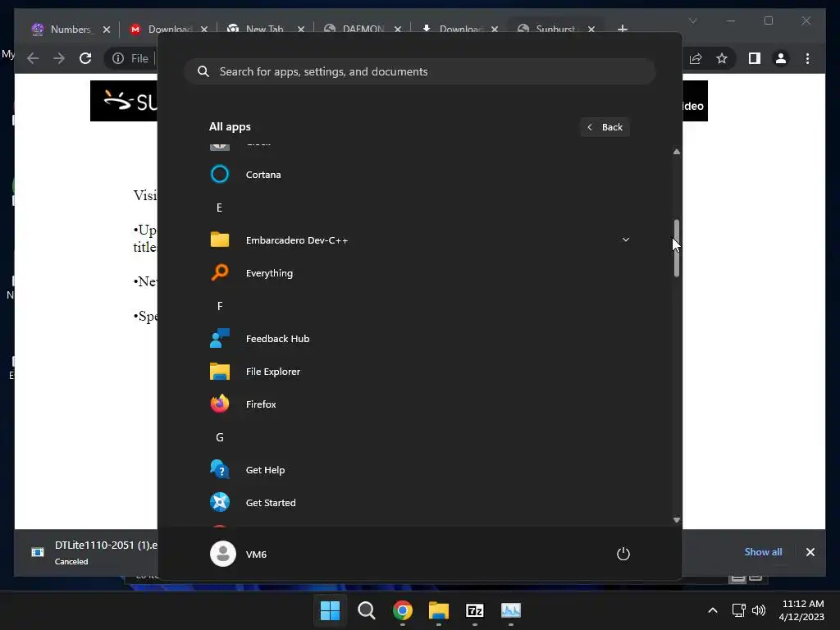840x630 pixels.
Task: Open the power options icon
Action: (623, 554)
